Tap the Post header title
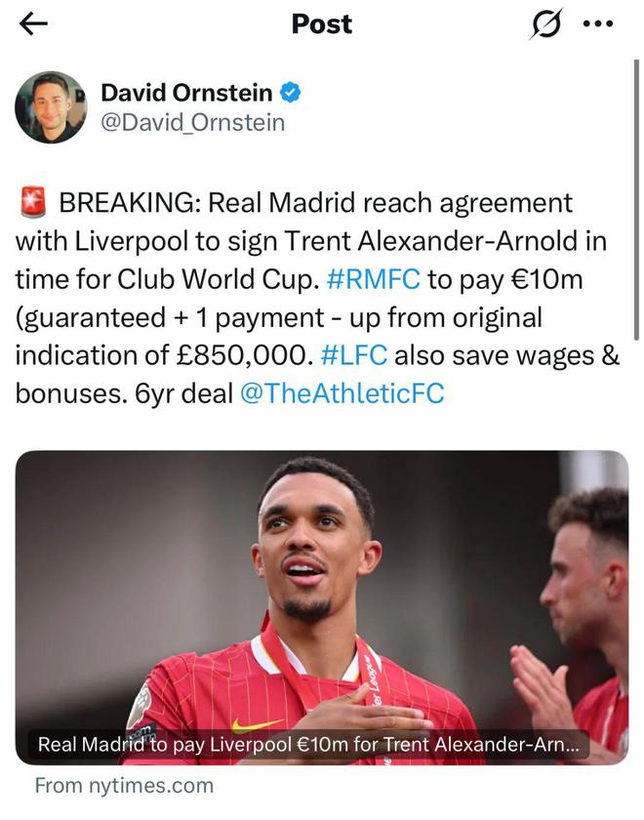 click(x=322, y=24)
